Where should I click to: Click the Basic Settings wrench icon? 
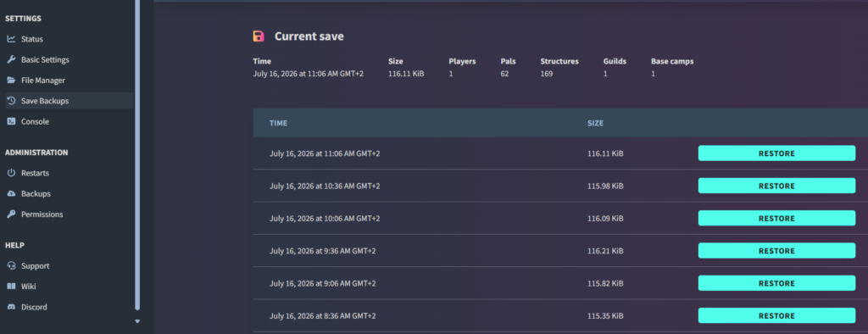point(11,59)
